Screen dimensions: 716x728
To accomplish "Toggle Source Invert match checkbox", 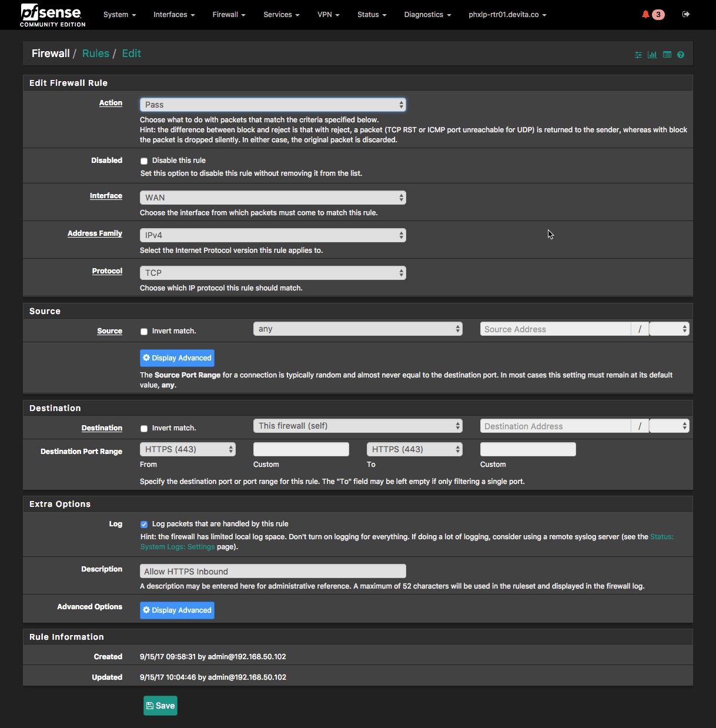I will [x=144, y=332].
